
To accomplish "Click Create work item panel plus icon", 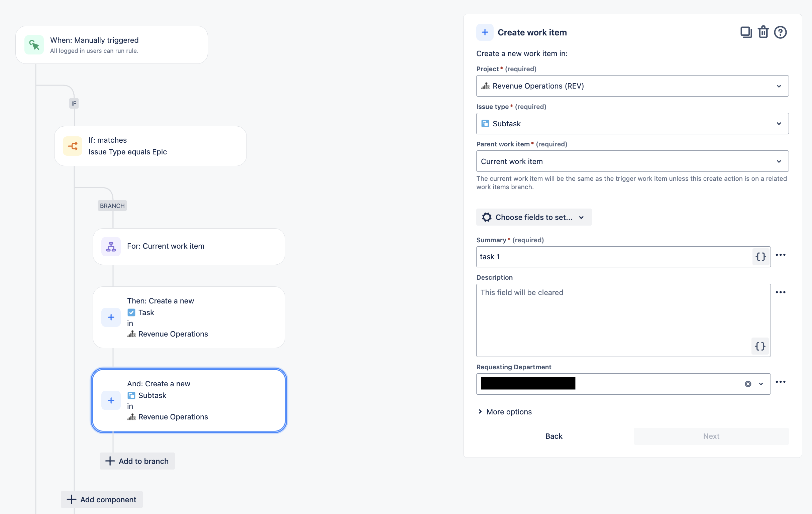I will [485, 32].
